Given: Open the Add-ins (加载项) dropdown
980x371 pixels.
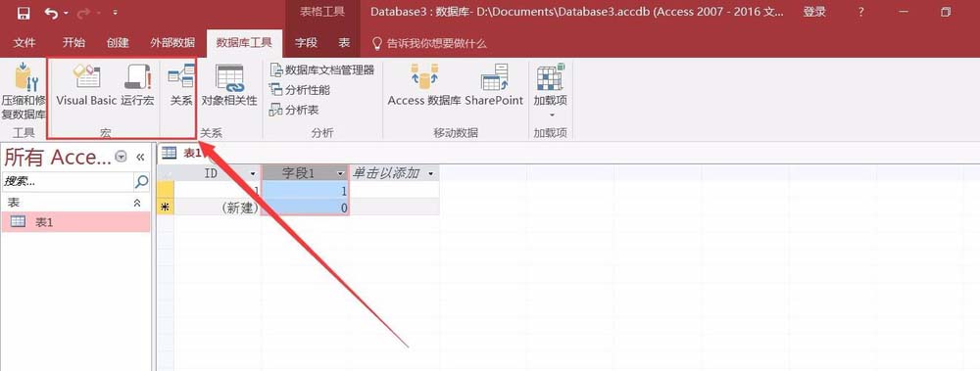Looking at the screenshot, I should coord(551,91).
